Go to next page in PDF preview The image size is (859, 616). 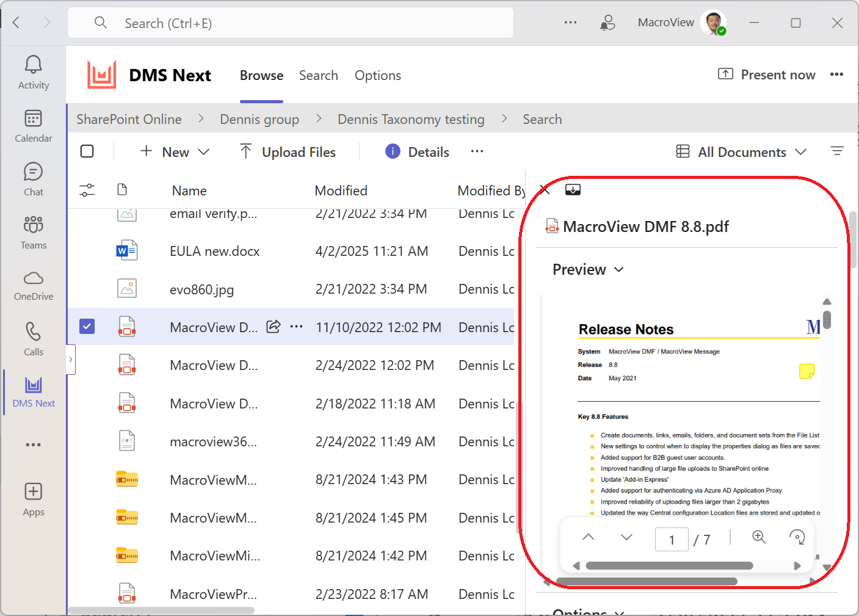point(626,537)
